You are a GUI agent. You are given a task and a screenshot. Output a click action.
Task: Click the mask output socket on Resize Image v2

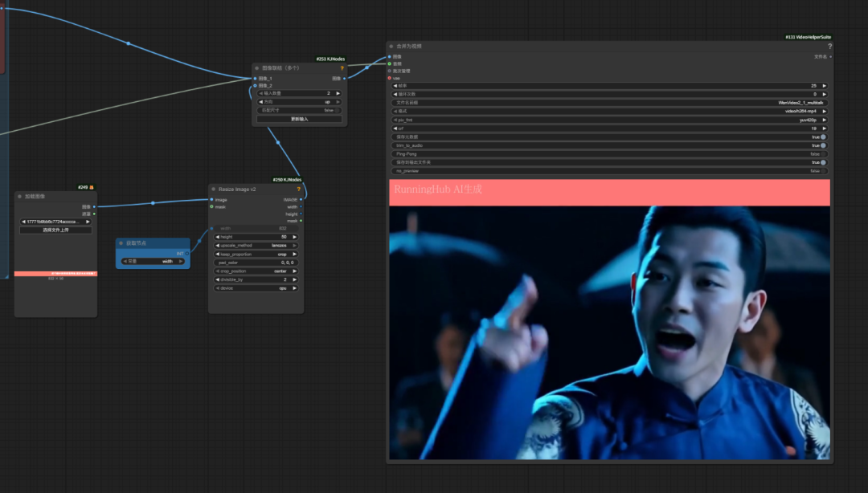[301, 221]
